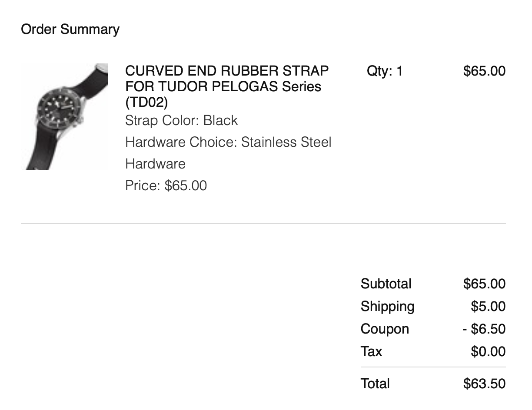Click the Qty: 1 quantity label

coord(385,71)
